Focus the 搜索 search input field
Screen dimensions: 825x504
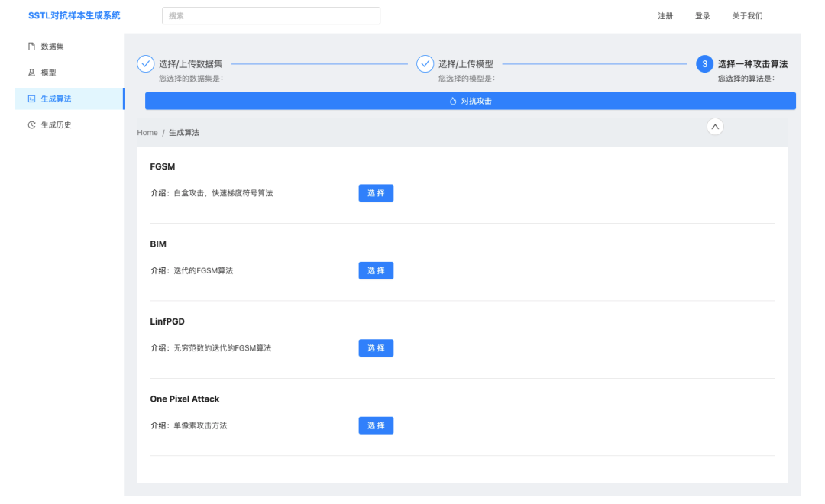pos(271,16)
